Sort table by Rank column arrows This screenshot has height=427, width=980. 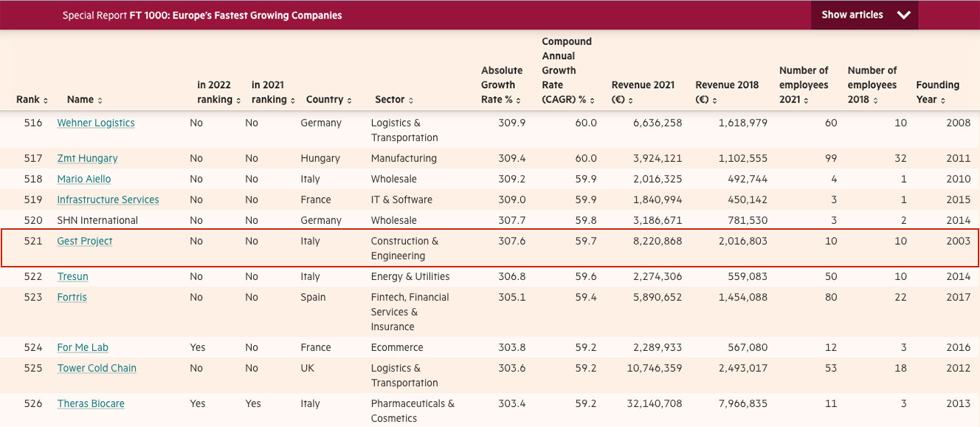pos(46,100)
